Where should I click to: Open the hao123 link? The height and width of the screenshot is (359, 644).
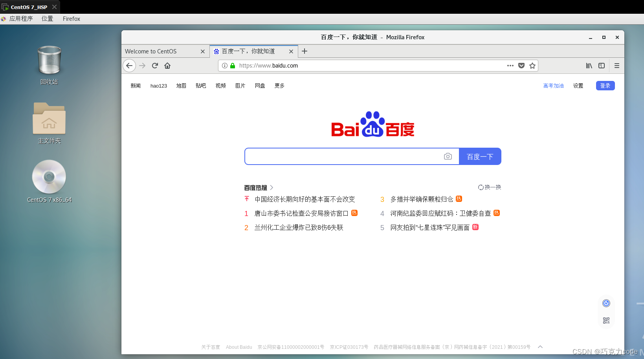159,86
